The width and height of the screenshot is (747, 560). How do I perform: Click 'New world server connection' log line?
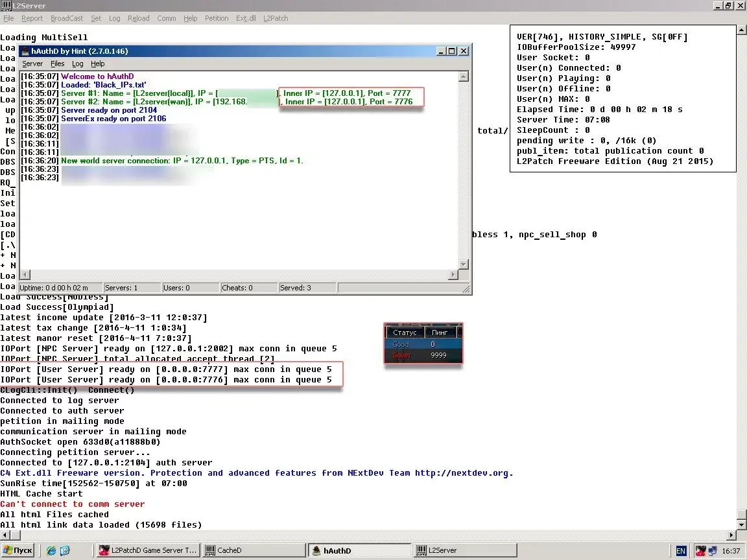pyautogui.click(x=182, y=161)
